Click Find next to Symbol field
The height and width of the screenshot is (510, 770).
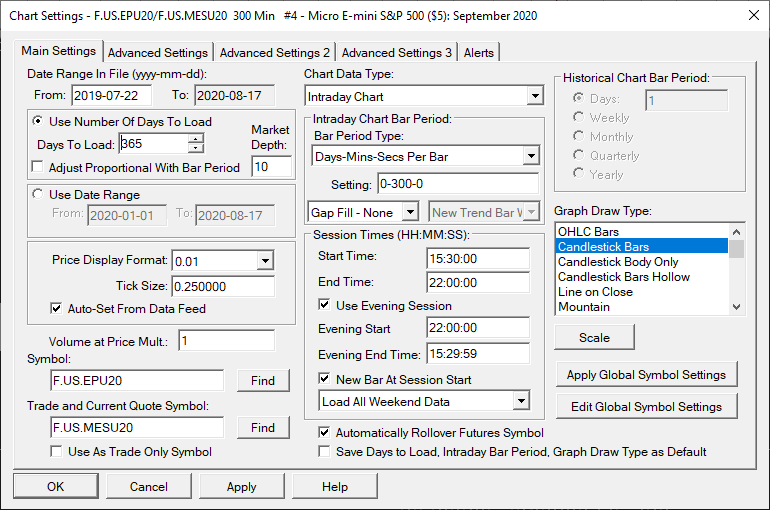click(x=263, y=380)
